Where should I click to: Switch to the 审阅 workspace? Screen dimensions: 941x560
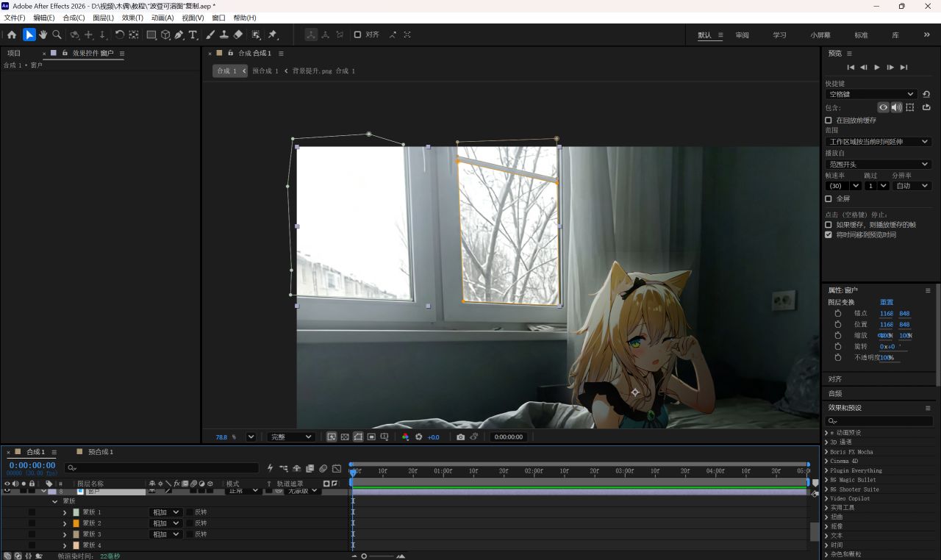[x=743, y=35]
